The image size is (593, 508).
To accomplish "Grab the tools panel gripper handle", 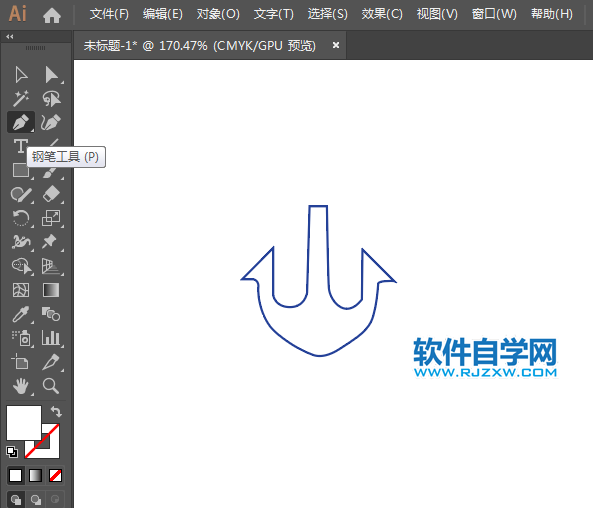I will pos(35,48).
